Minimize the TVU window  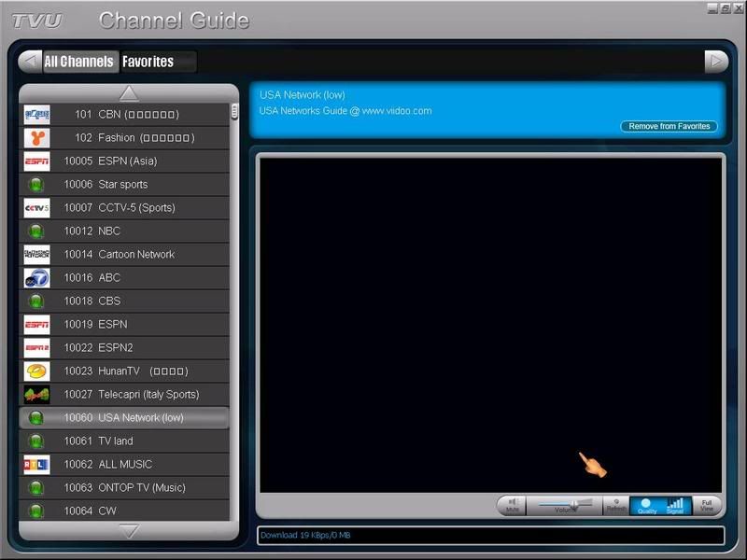click(712, 8)
